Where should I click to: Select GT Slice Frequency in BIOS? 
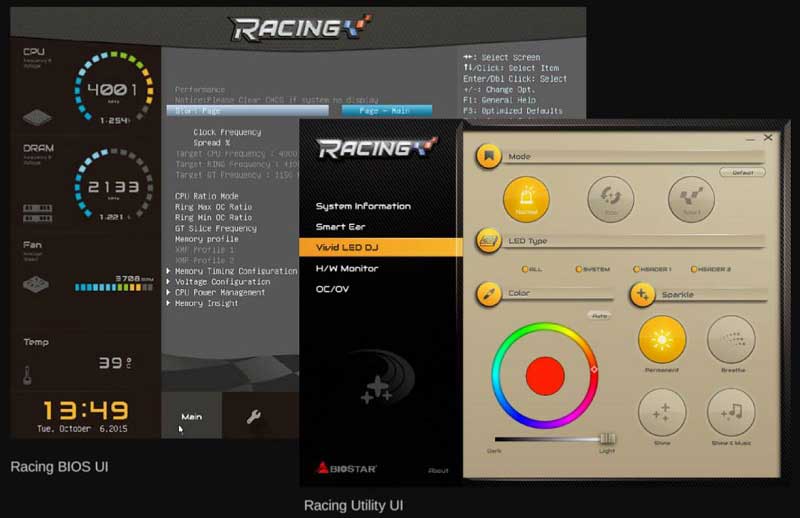click(x=216, y=228)
